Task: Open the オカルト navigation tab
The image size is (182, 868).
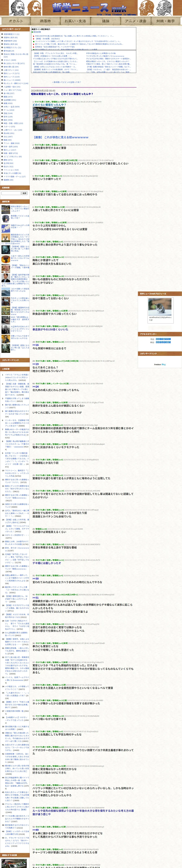Action: pos(16,21)
